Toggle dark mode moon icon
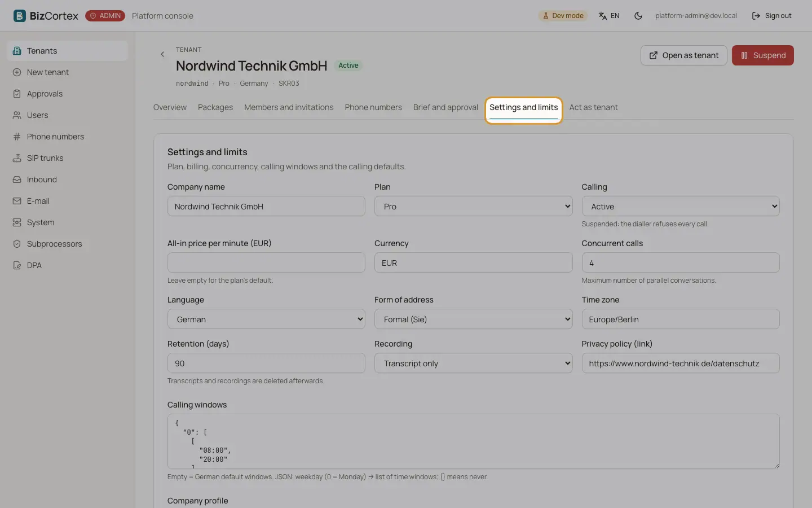 (x=638, y=16)
